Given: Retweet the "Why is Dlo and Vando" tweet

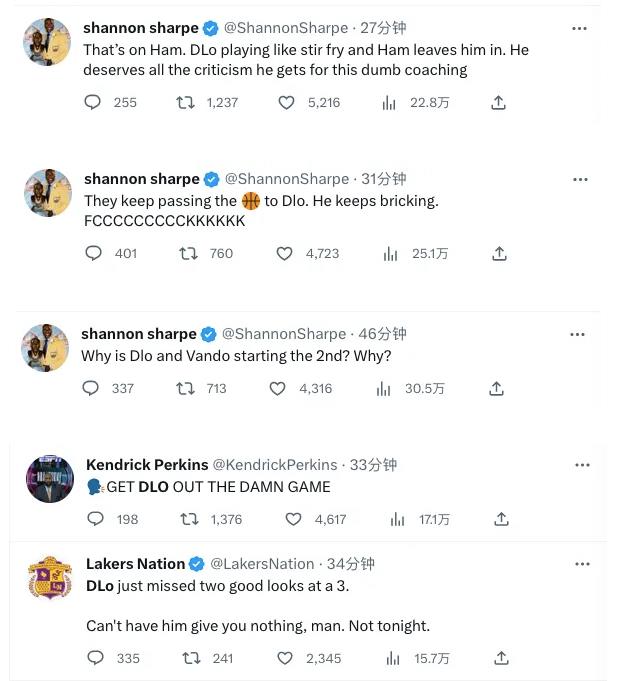Looking at the screenshot, I should pyautogui.click(x=185, y=388).
